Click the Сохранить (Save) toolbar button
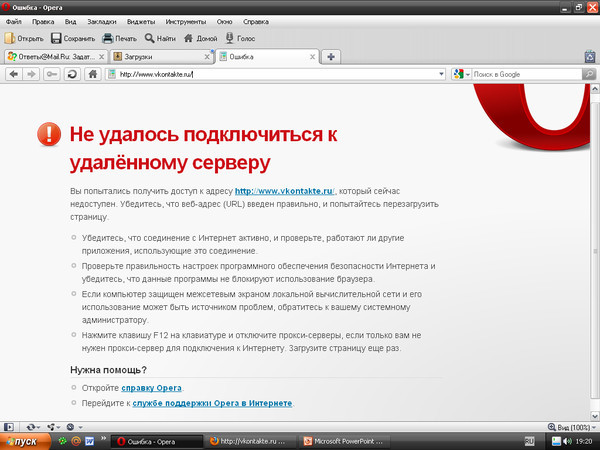 [x=73, y=38]
